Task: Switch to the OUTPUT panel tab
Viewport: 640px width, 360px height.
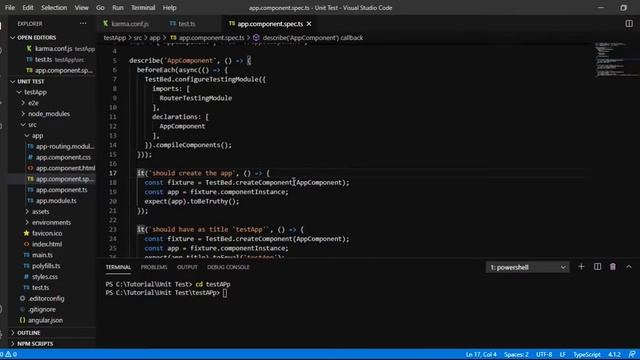Action: click(x=187, y=267)
